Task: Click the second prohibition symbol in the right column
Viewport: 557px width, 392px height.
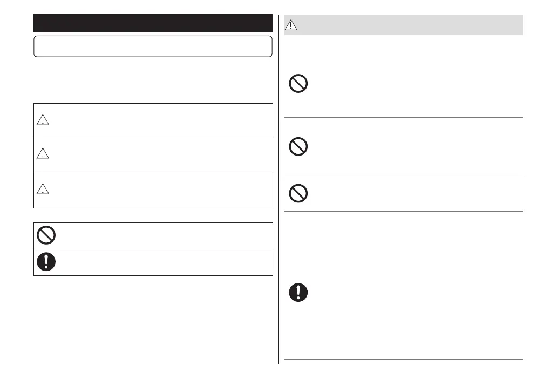Action: tap(298, 146)
